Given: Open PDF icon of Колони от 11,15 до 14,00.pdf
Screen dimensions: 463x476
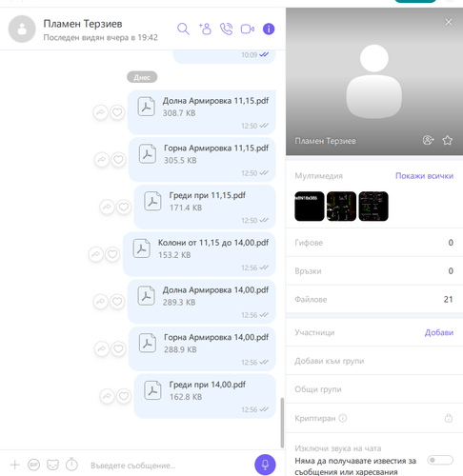Looking at the screenshot, I should click(142, 248).
